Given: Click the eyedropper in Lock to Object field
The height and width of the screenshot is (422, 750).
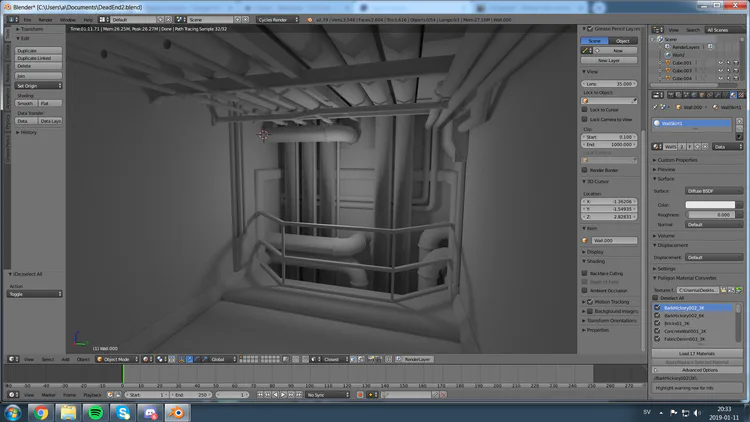Looking at the screenshot, I should (x=634, y=100).
